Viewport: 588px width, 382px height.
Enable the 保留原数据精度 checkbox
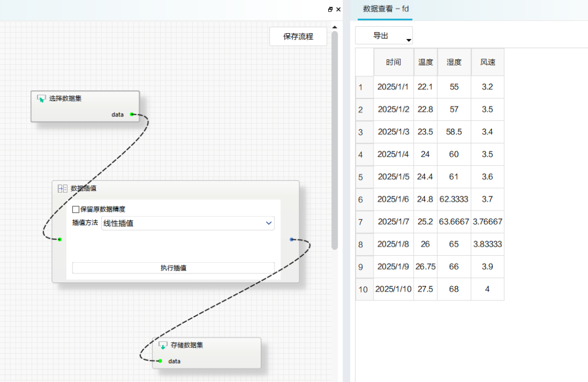76,209
